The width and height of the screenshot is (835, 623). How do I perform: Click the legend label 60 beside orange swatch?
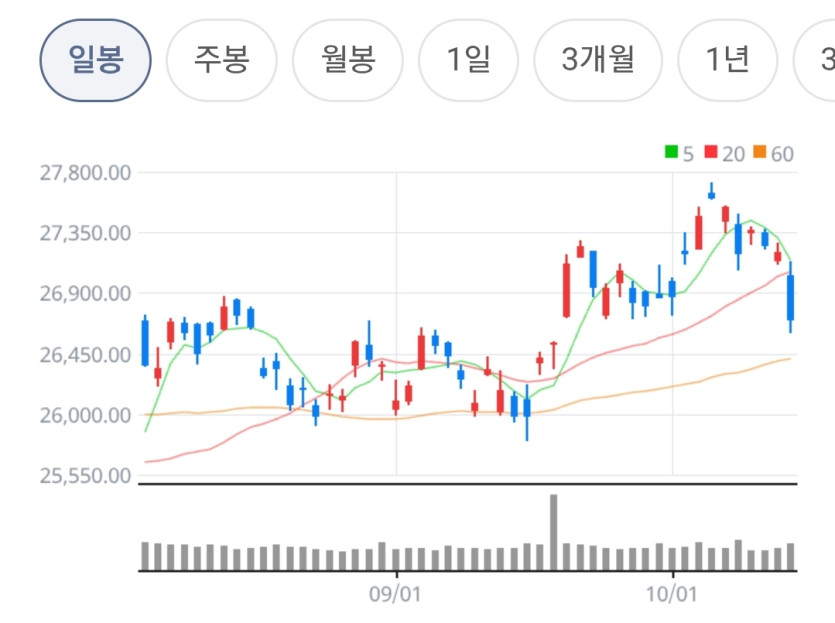tap(782, 154)
